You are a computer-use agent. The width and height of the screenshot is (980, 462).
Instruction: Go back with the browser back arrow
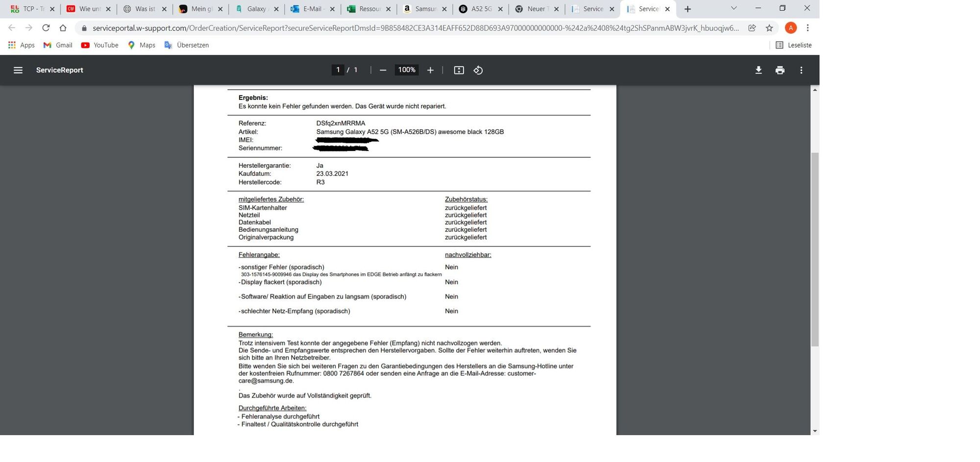(x=12, y=28)
